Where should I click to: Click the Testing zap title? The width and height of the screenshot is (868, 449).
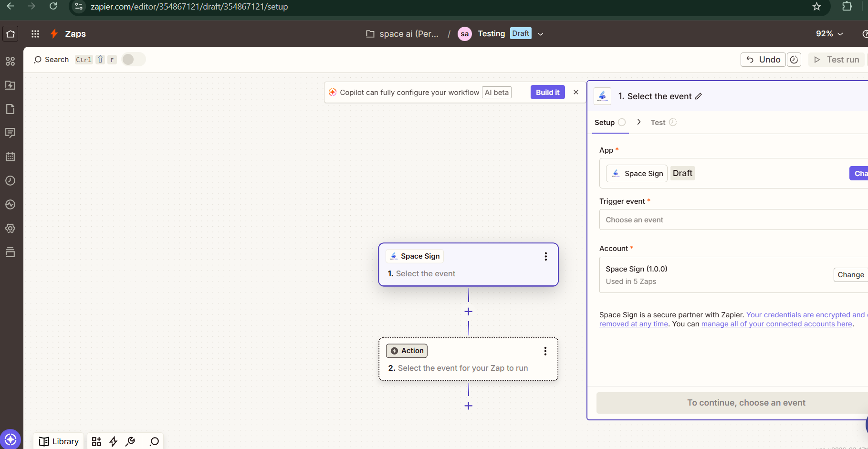click(491, 33)
